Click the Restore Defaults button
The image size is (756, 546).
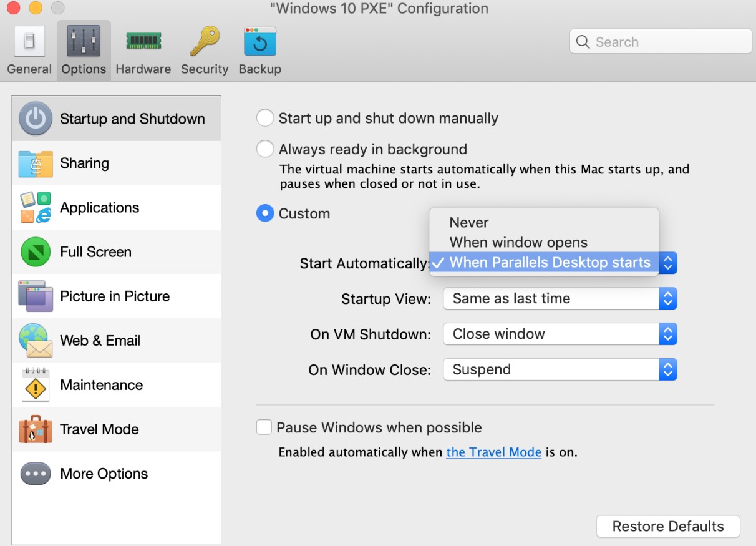tap(668, 526)
